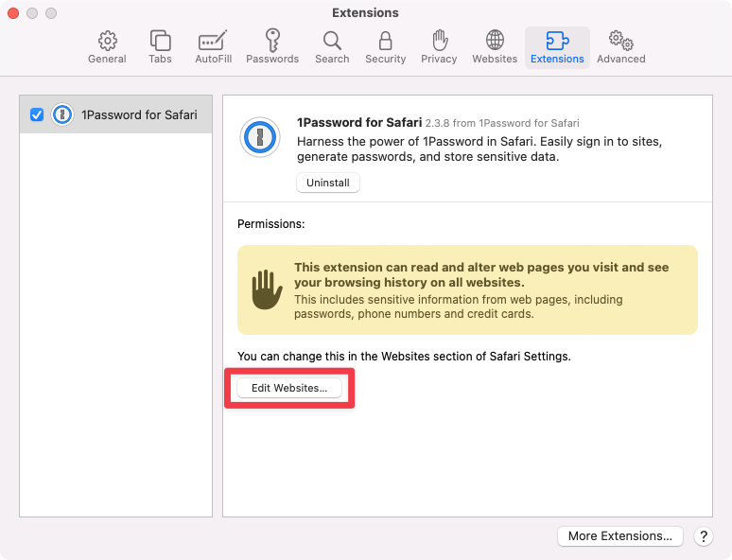Click the Uninstall button

328,183
